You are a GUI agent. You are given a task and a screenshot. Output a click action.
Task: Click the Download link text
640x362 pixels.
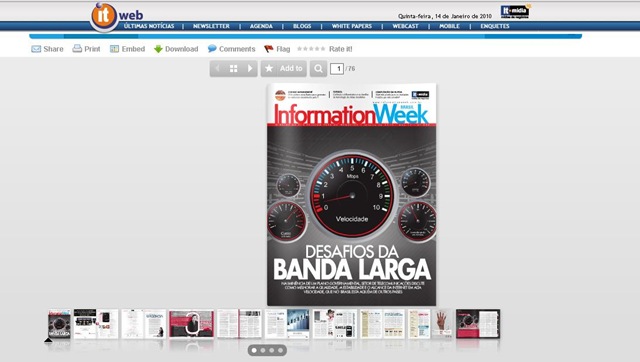tap(182, 49)
